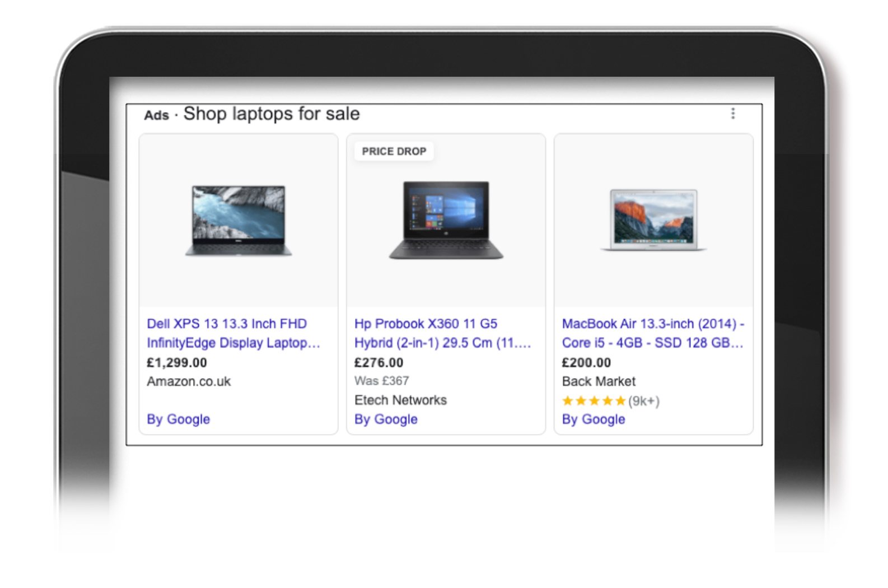This screenshot has width=888, height=588.
Task: Open the Hp Probook X360 11 G5 title link
Action: pyautogui.click(x=442, y=333)
